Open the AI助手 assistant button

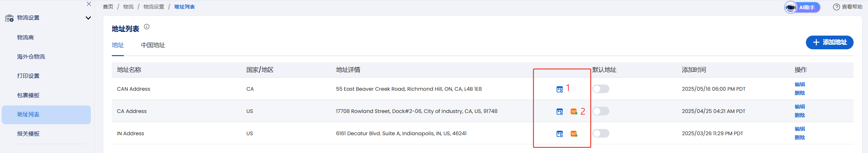click(802, 7)
